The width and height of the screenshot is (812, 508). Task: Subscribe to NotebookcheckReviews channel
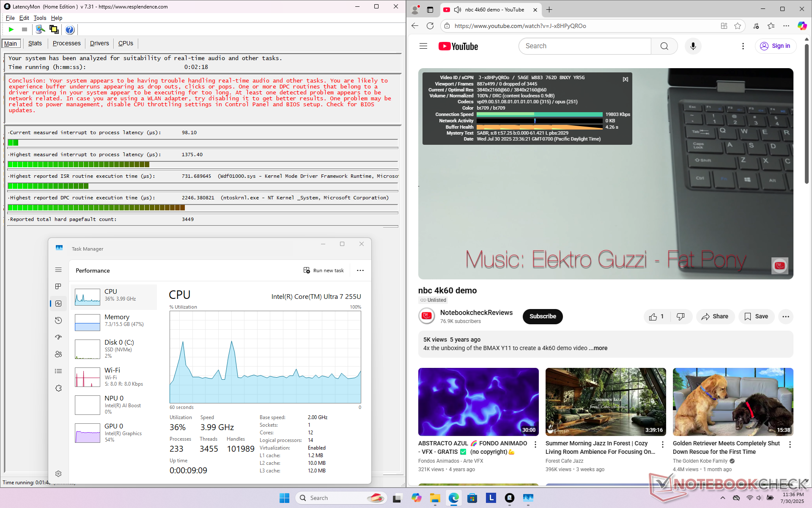tap(542, 317)
